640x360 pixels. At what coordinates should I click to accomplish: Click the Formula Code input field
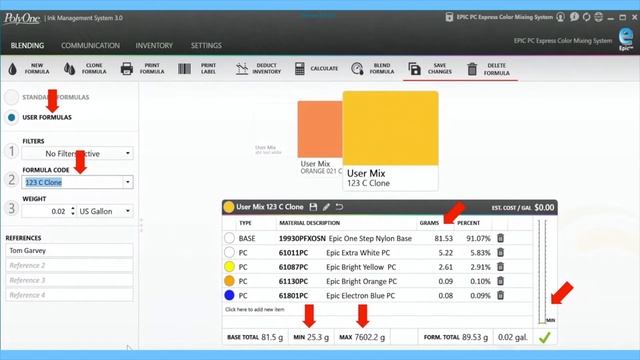coord(72,182)
